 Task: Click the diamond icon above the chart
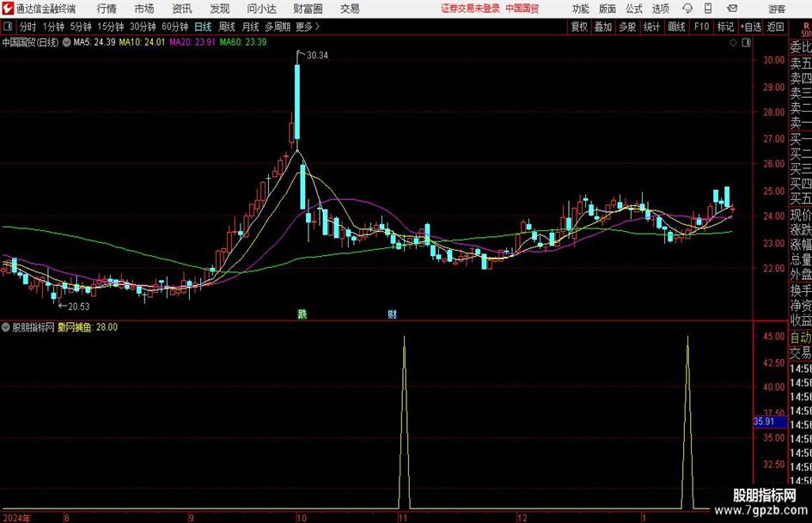[x=733, y=43]
